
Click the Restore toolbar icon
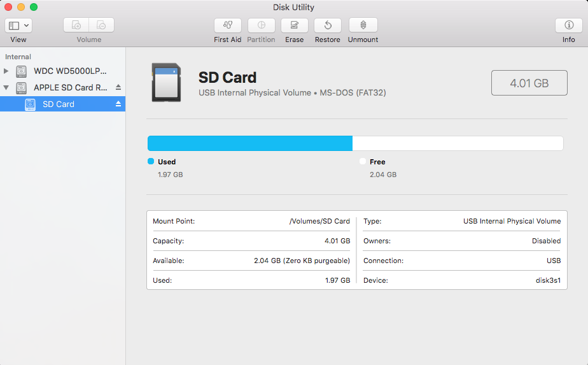(327, 25)
